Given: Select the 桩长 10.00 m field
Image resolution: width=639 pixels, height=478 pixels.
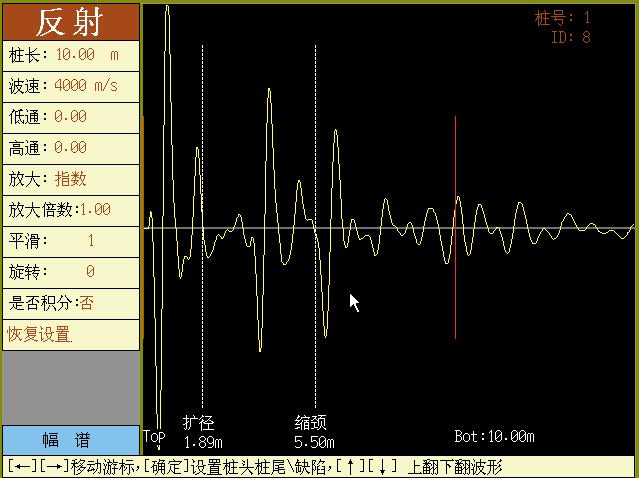Looking at the screenshot, I should tap(70, 55).
